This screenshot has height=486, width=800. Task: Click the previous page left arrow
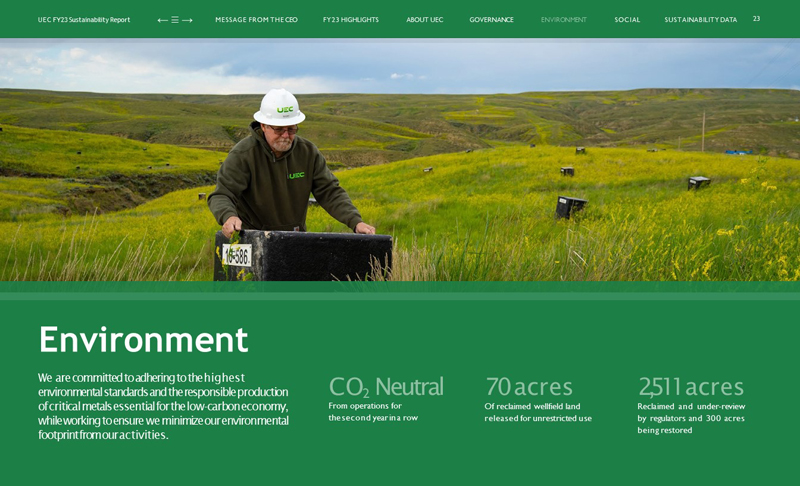coord(162,20)
